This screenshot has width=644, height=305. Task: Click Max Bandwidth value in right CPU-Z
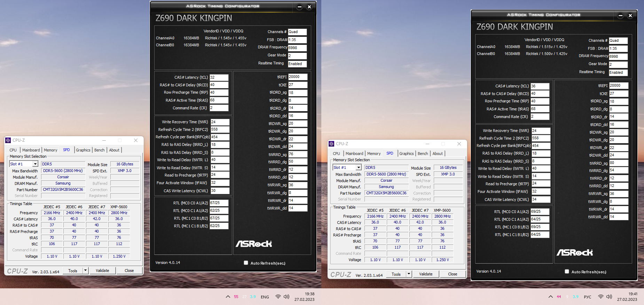[386, 174]
